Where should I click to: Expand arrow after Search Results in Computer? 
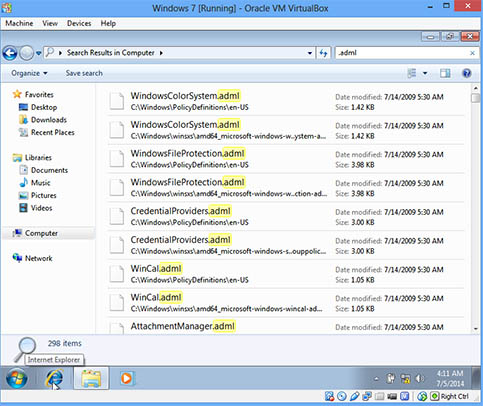pyautogui.click(x=161, y=53)
